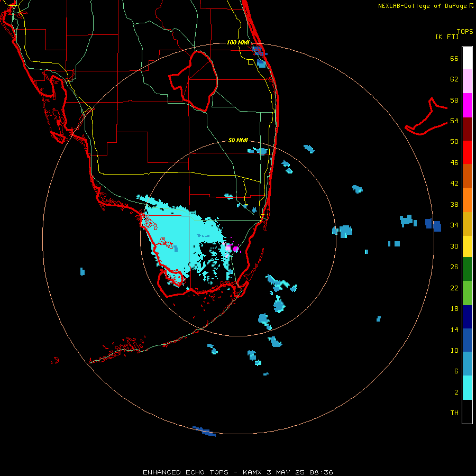476x476 pixels.
Task: Click the light pink 62 K FT legend swatch
Action: (467, 81)
